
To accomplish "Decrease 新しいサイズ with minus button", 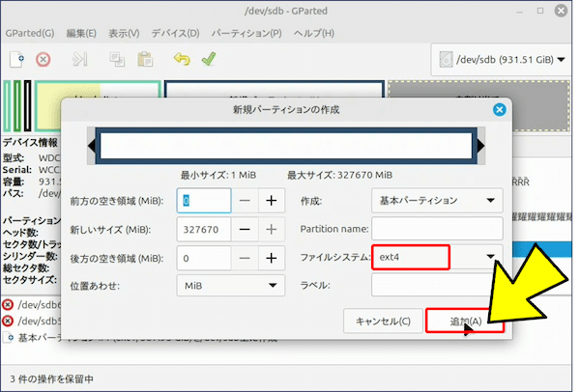I will [246, 230].
